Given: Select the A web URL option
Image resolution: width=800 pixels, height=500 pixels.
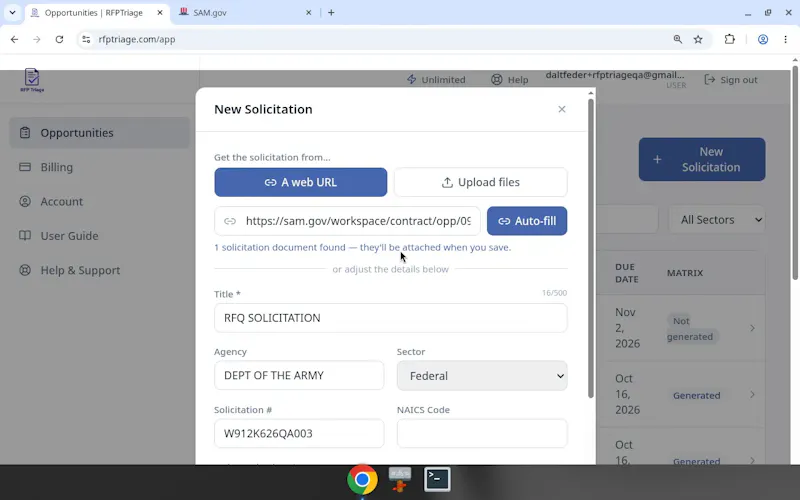Looking at the screenshot, I should click(x=301, y=182).
